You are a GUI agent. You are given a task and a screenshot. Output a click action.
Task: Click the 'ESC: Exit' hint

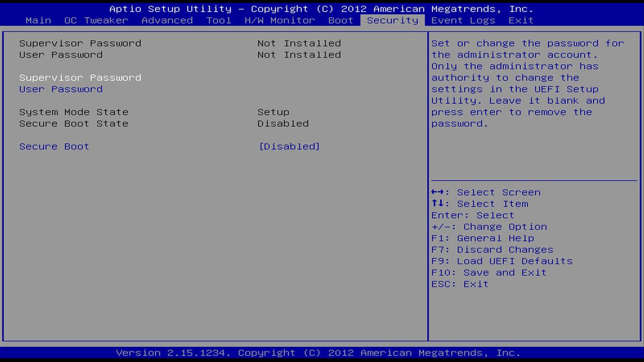click(460, 285)
